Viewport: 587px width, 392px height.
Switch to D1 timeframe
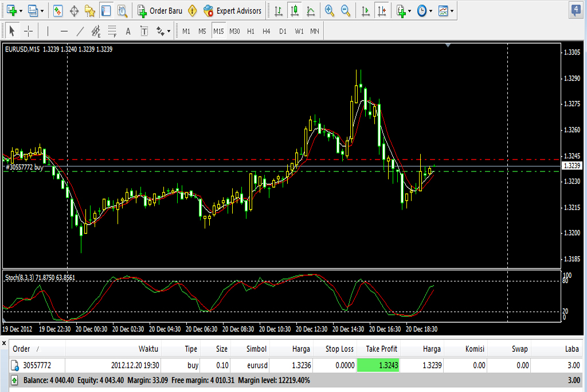click(x=283, y=32)
